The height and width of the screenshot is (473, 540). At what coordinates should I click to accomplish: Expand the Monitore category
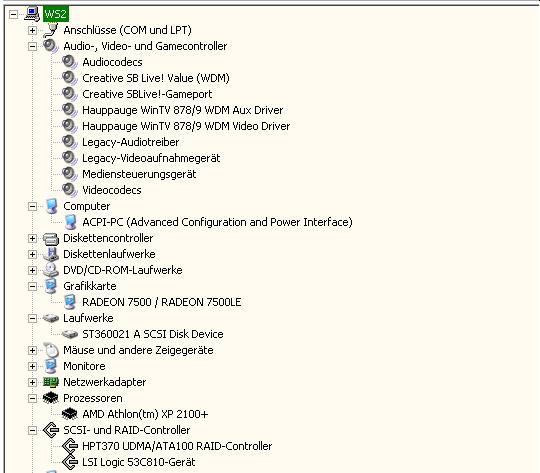point(32,366)
